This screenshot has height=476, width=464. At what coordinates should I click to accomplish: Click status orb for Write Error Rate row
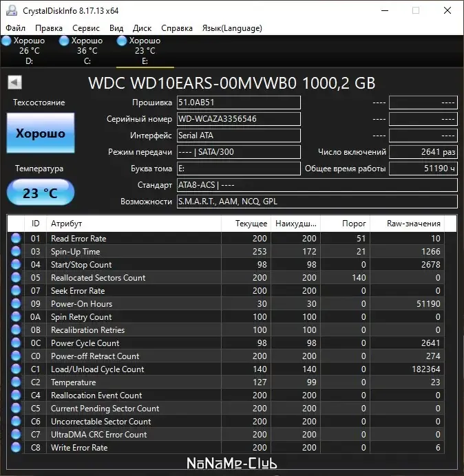tap(16, 447)
